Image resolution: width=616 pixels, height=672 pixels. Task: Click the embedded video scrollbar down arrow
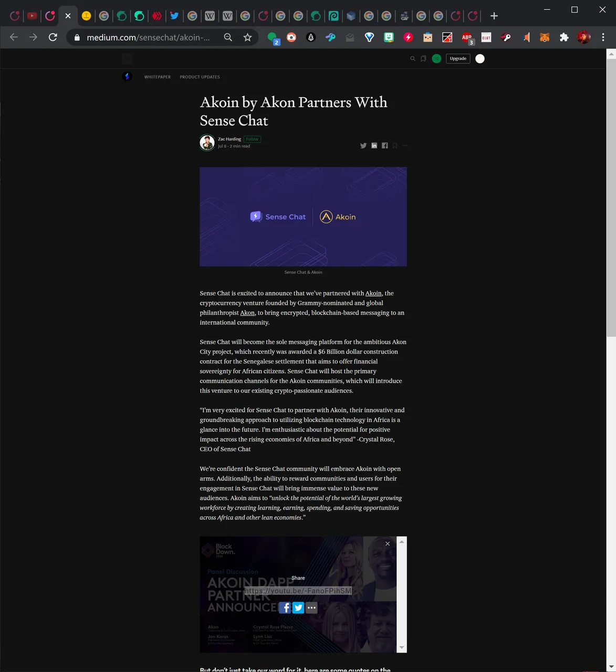point(402,648)
